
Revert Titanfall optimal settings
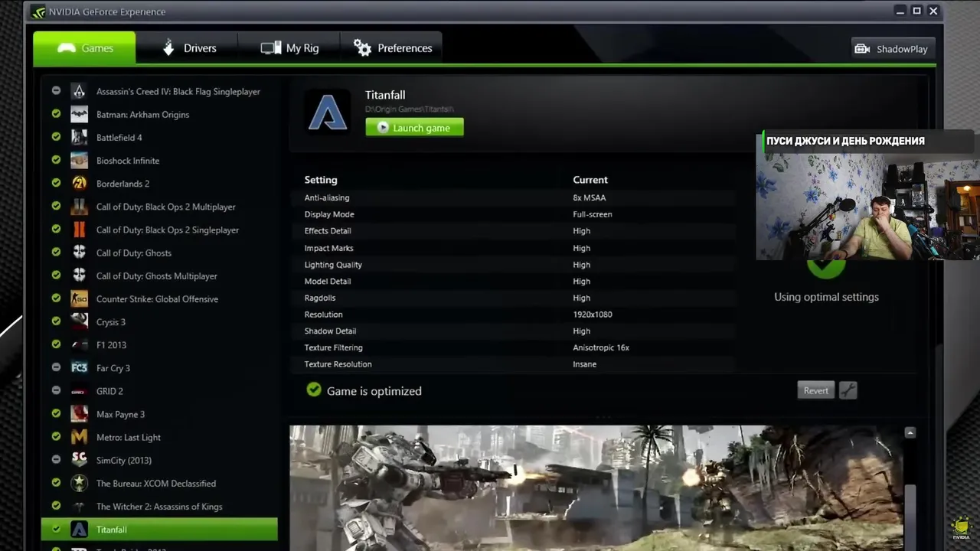[x=815, y=390]
